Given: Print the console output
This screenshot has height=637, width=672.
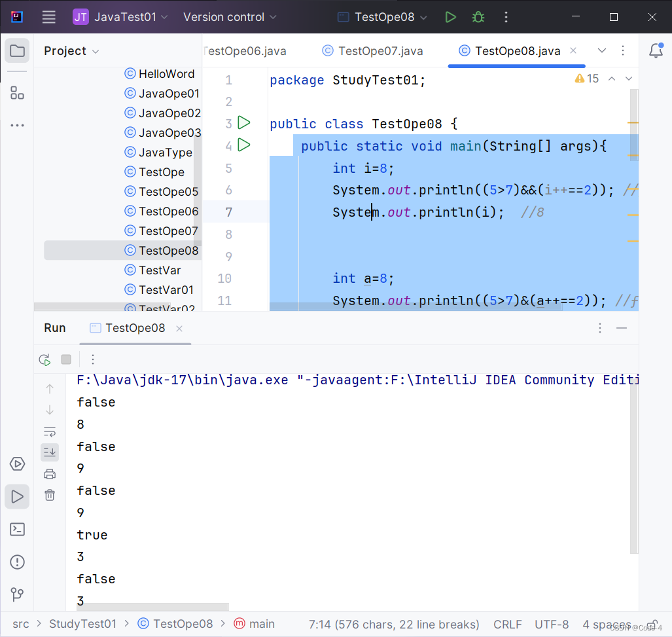Looking at the screenshot, I should coord(50,474).
